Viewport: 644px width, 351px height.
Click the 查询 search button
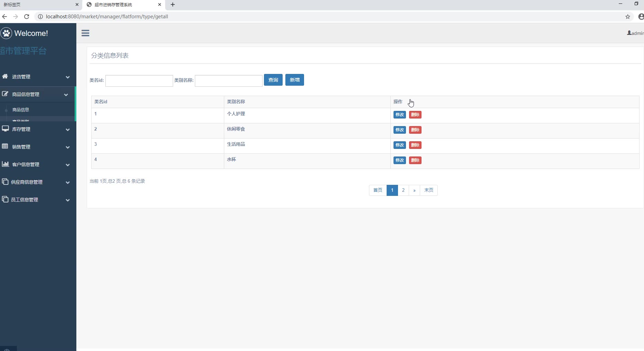click(x=273, y=80)
